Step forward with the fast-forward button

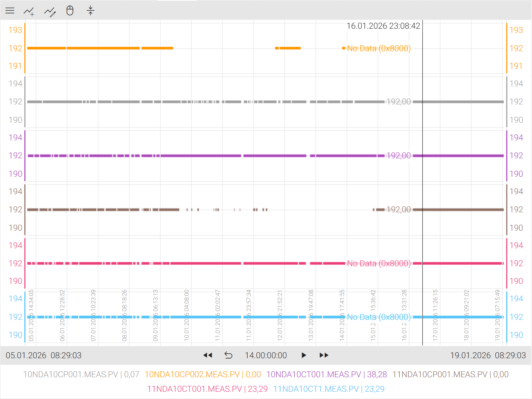pyautogui.click(x=324, y=355)
